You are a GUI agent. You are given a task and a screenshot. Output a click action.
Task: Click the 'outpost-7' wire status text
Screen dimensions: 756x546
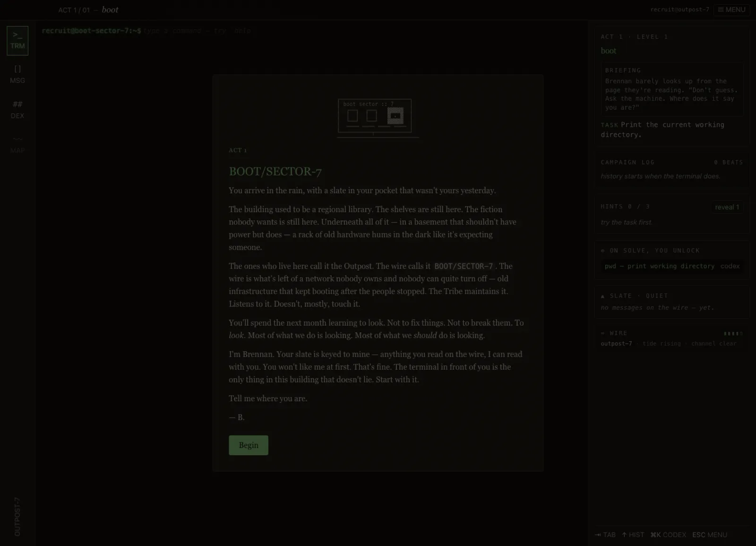tap(616, 344)
